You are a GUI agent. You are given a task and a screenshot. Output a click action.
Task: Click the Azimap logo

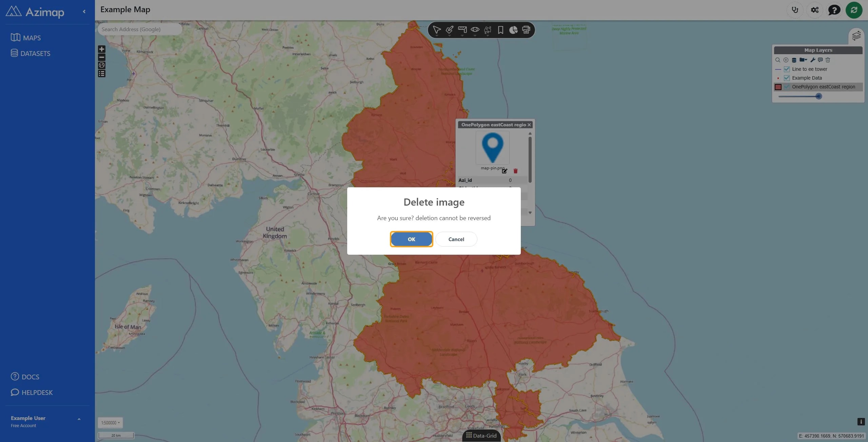[35, 12]
